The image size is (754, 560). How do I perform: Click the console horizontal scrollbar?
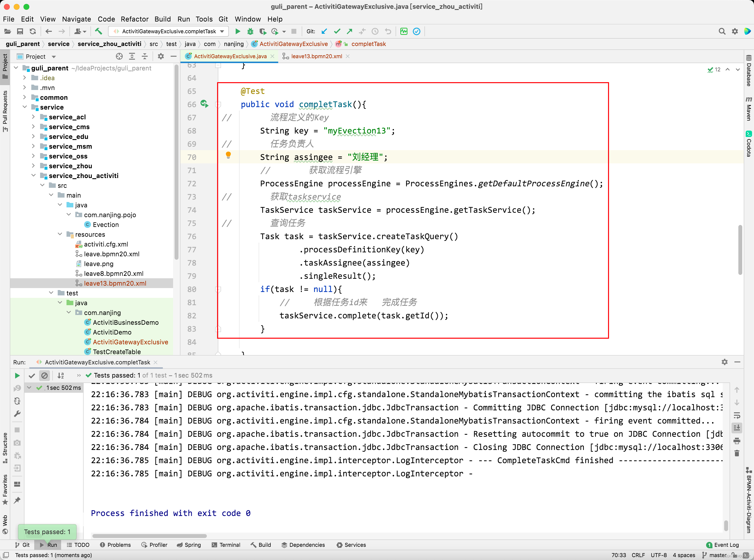(149, 536)
